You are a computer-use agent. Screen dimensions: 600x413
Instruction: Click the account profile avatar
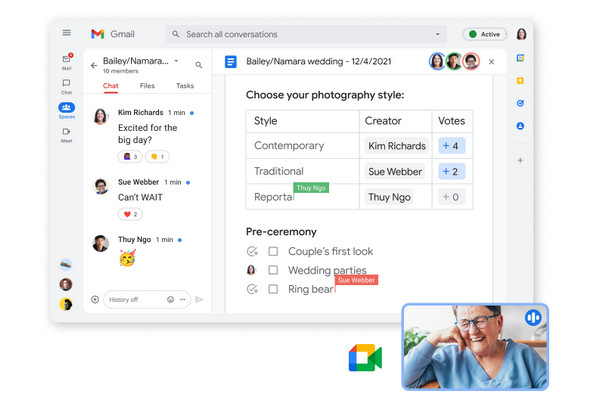pos(521,34)
